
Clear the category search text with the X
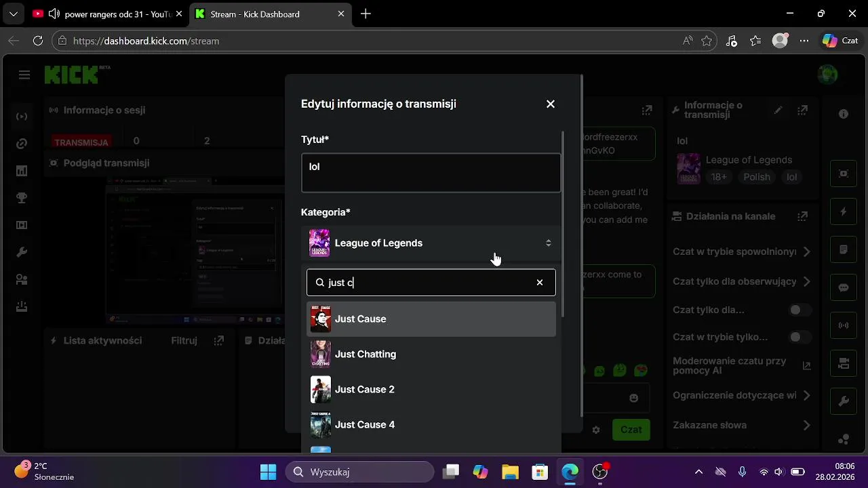540,283
